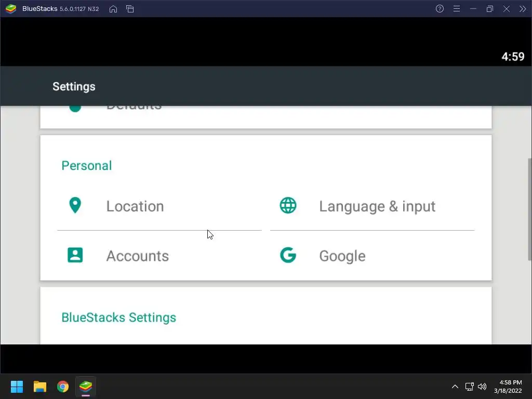Open the multi-instance window icon
Image resolution: width=532 pixels, height=399 pixels.
point(130,9)
